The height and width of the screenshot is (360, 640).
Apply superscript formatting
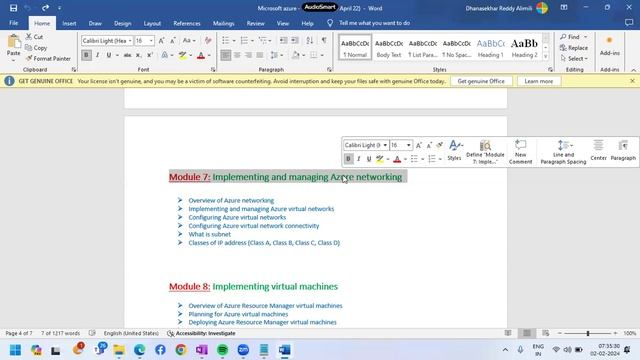(150, 55)
